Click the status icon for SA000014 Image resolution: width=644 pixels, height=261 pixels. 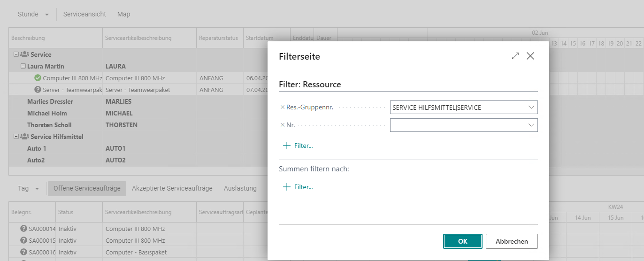[x=23, y=229]
